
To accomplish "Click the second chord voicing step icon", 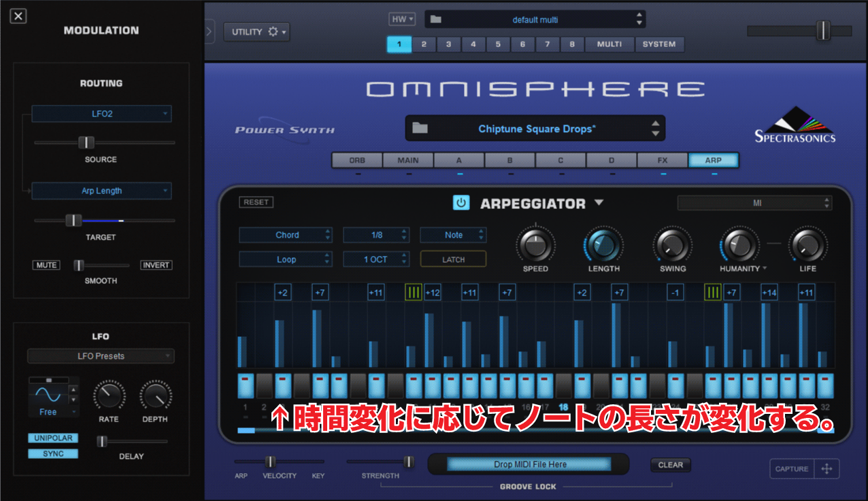I will (x=713, y=293).
